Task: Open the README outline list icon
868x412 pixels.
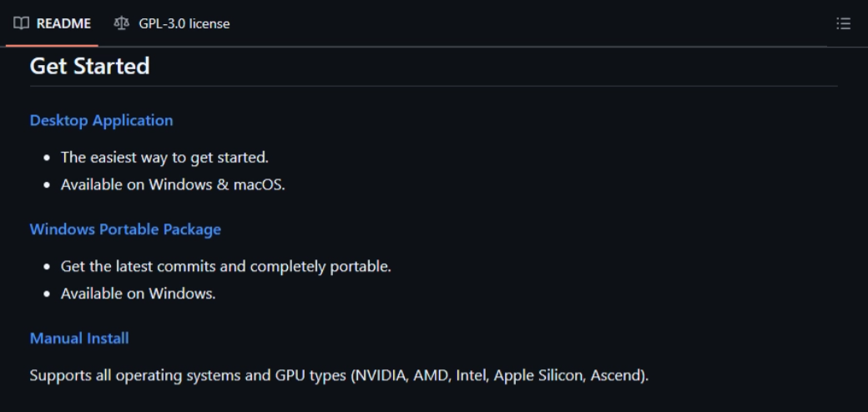Action: 843,23
